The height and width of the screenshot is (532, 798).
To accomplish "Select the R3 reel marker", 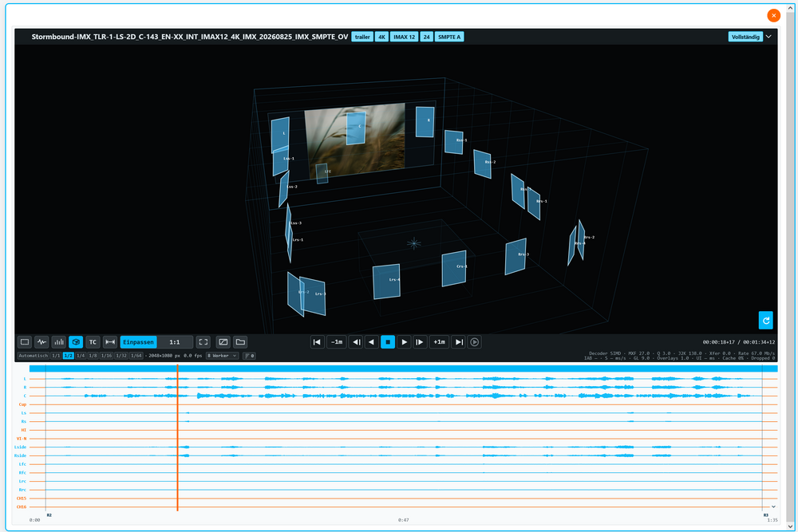I will pyautogui.click(x=766, y=515).
